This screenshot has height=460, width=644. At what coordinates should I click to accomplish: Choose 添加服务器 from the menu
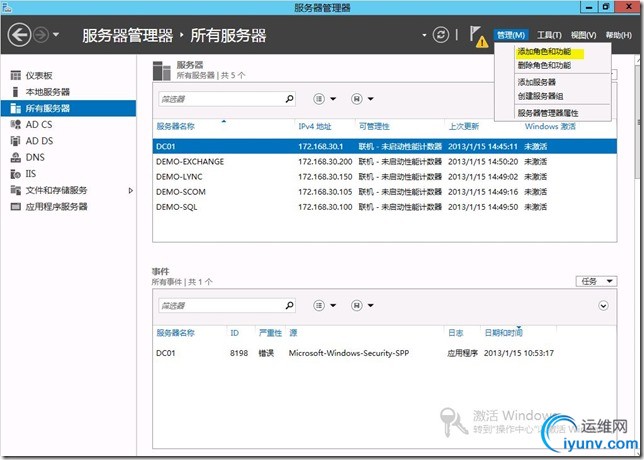536,82
